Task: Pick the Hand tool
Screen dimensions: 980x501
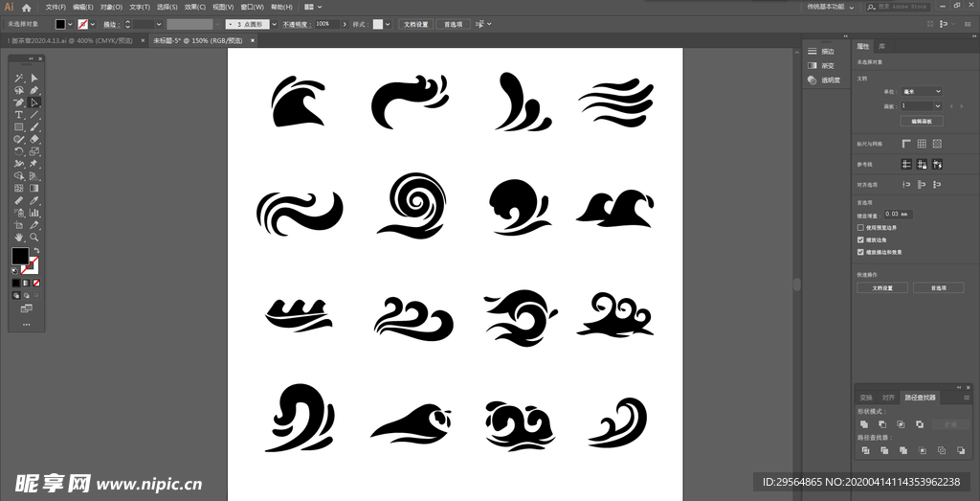Action: coord(18,237)
